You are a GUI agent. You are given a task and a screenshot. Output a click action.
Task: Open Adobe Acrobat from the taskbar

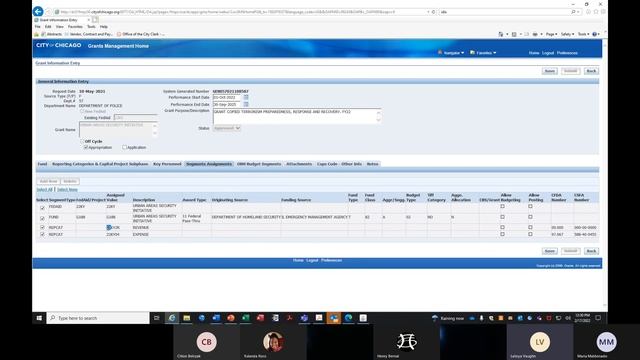click(x=290, y=318)
